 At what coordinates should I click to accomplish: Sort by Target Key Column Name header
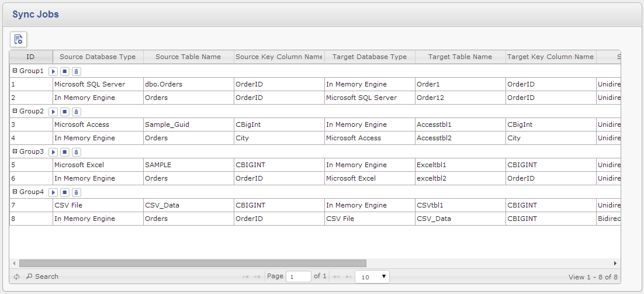[x=550, y=57]
